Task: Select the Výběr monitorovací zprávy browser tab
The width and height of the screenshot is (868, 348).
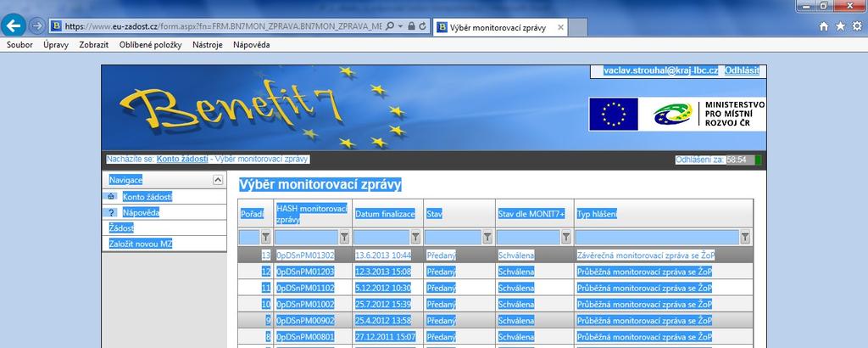Action: point(499,27)
